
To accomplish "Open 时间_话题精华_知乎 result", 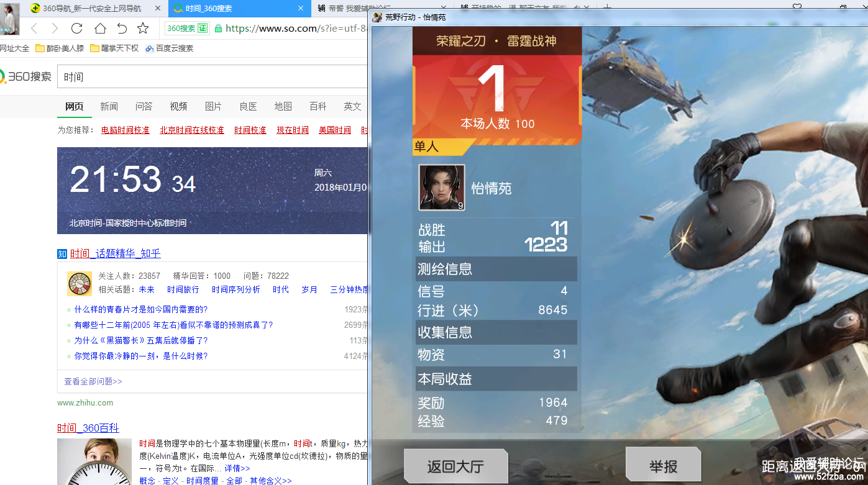I will coord(115,253).
